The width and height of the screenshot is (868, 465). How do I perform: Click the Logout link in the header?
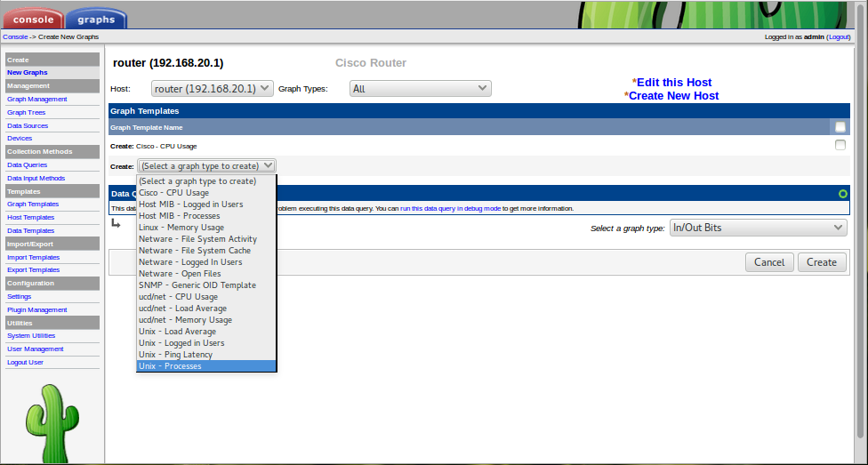[x=839, y=37]
